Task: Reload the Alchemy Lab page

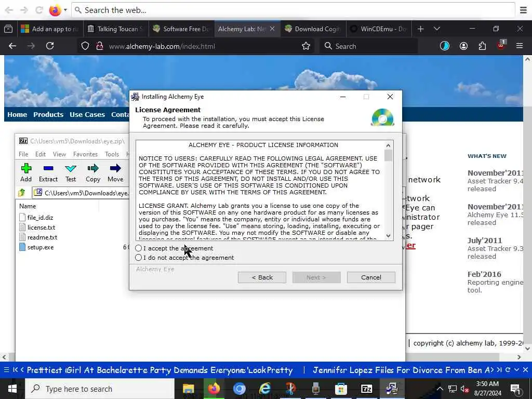Action: tap(50, 46)
